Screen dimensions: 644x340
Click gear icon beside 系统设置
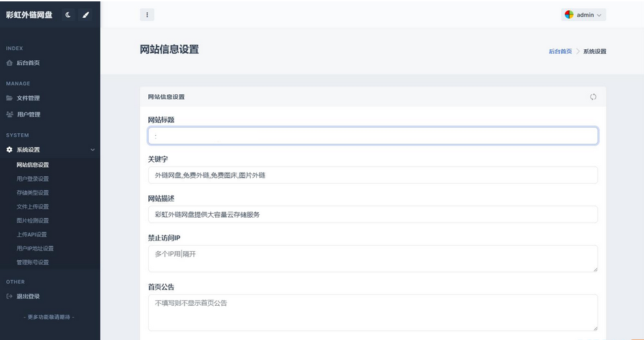click(10, 150)
